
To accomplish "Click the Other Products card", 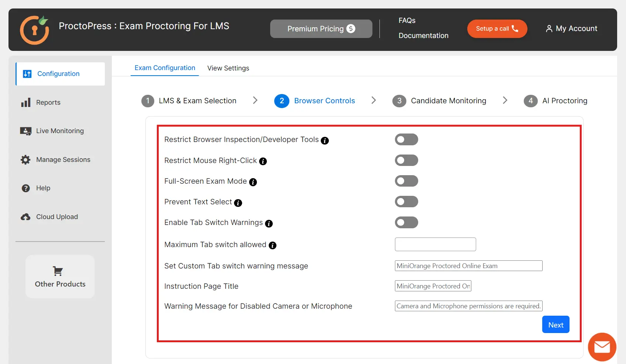I will pyautogui.click(x=60, y=277).
